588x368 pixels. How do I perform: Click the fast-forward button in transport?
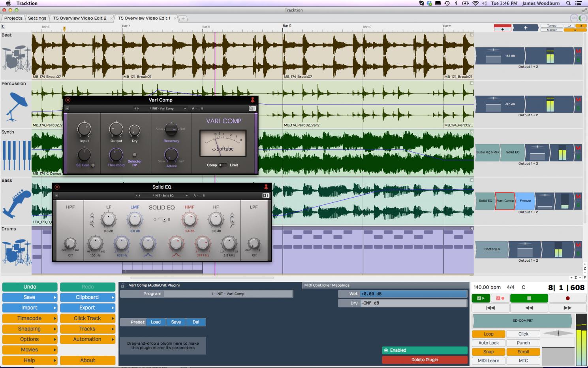click(x=567, y=308)
